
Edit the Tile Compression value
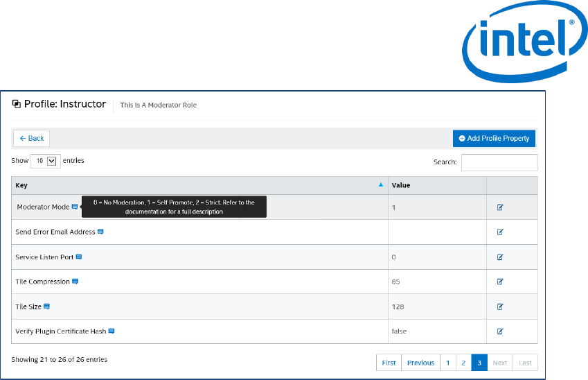click(x=499, y=282)
